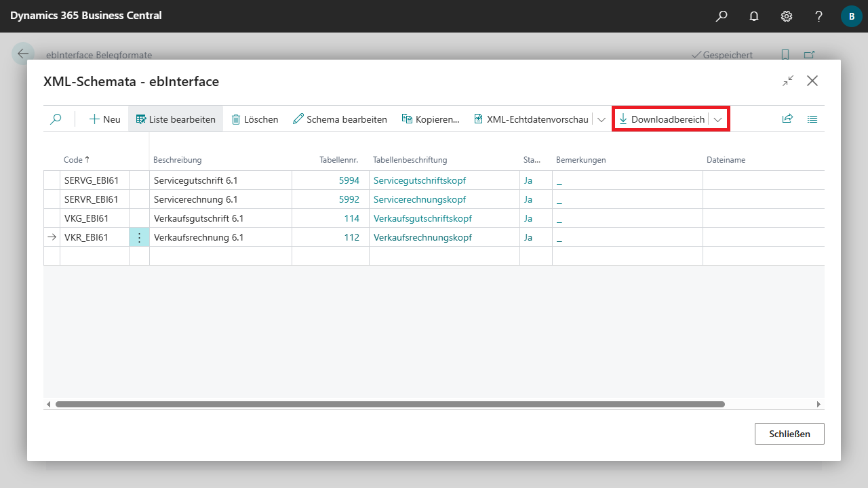Image resolution: width=868 pixels, height=488 pixels.
Task: Click Servicegutschrift 6.1 description cell
Action: tap(220, 180)
